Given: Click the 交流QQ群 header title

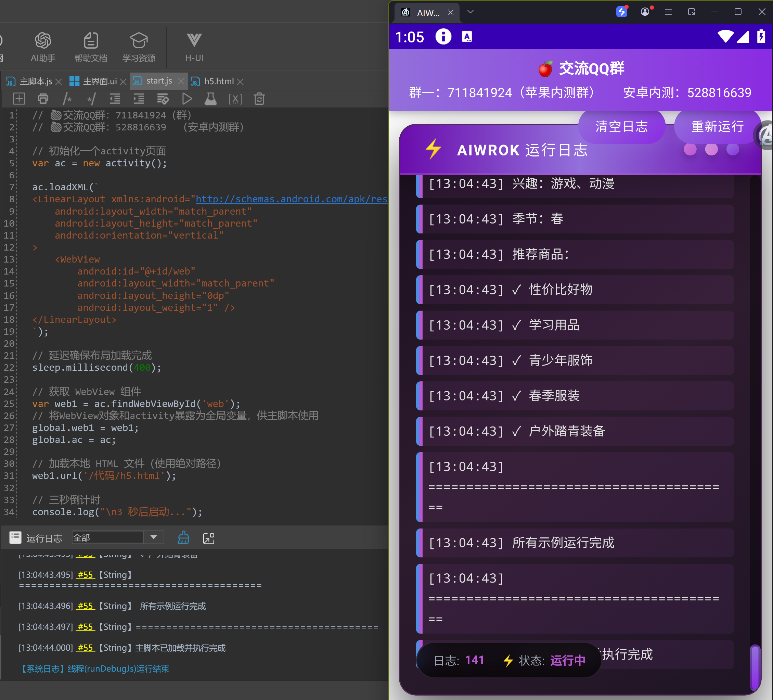Looking at the screenshot, I should (x=581, y=69).
